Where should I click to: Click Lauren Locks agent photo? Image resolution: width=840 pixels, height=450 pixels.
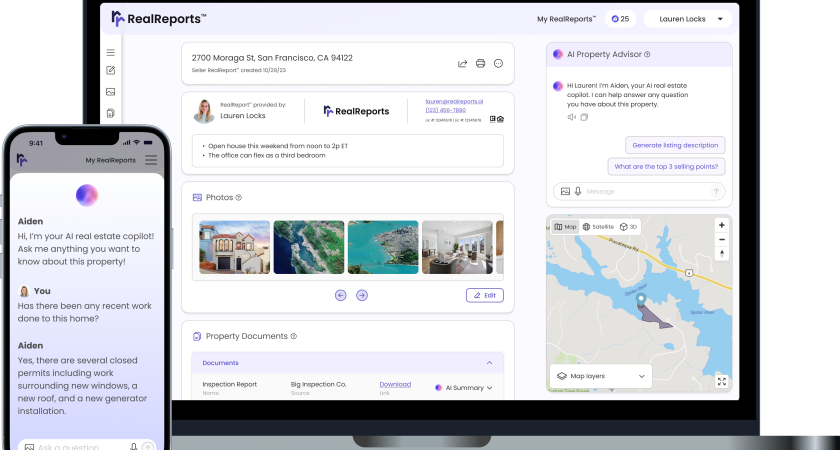click(204, 111)
